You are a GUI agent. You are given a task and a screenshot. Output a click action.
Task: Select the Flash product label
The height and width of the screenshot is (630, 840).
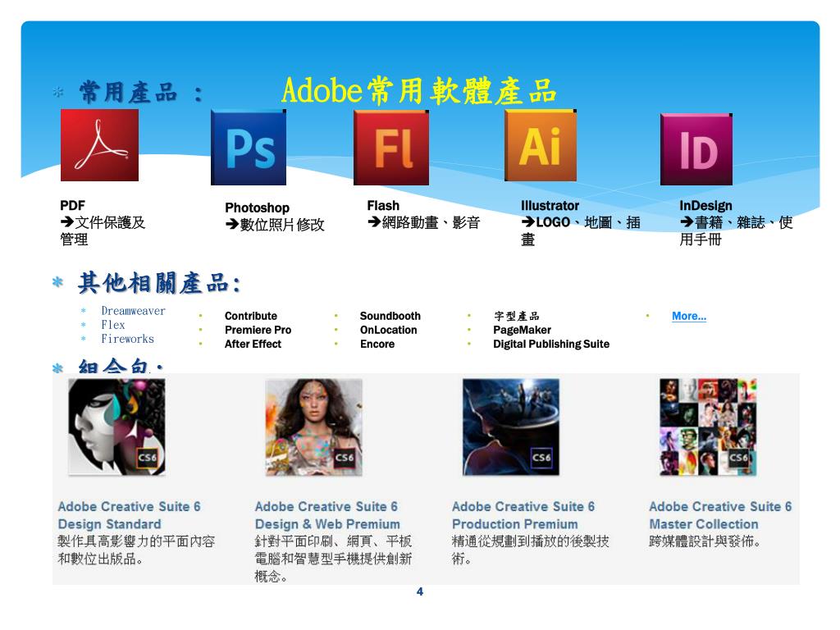pyautogui.click(x=383, y=205)
